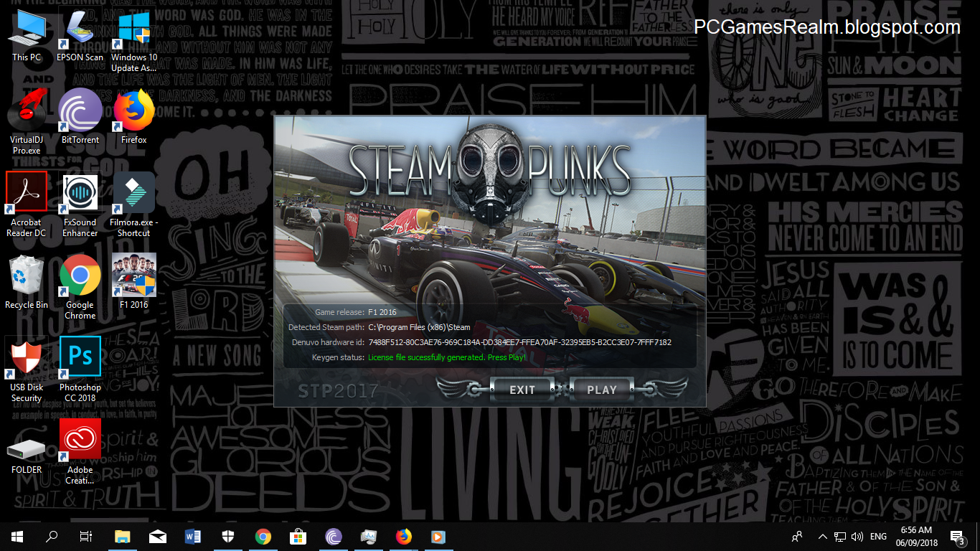Viewport: 980px width, 551px height.
Task: Click the Denuvo hardware id string
Action: [x=520, y=342]
